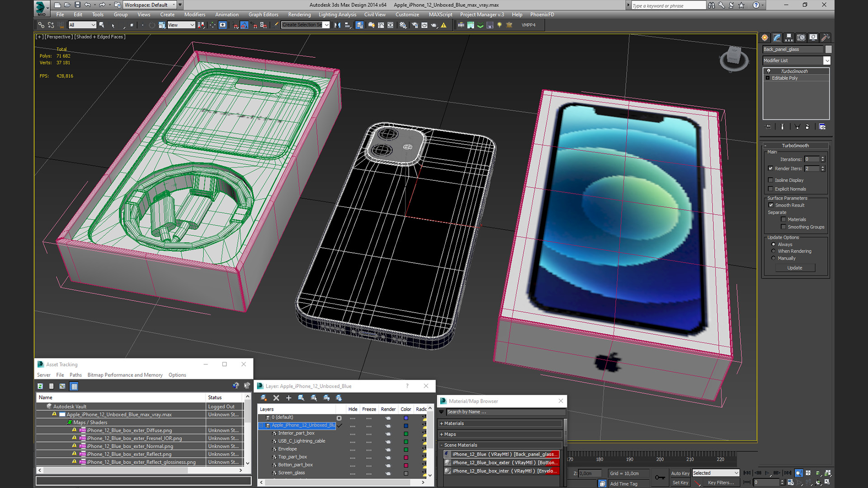Viewport: 868px width, 488px height.
Task: Click the Mirror tool icon in toolbar
Action: tap(337, 25)
